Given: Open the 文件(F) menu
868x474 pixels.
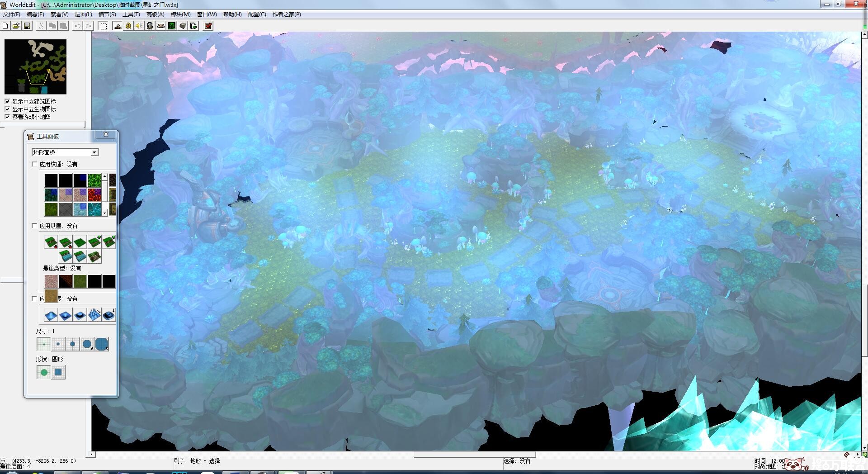Looking at the screenshot, I should 12,14.
